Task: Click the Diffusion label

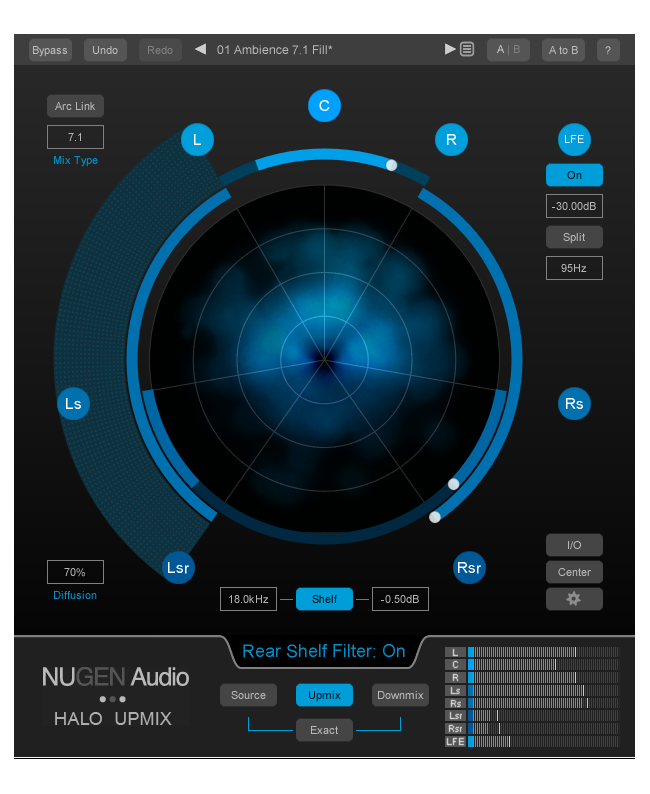Action: 75,595
